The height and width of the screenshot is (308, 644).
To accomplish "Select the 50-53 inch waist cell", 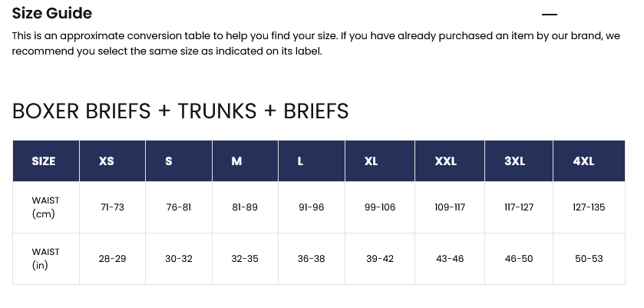I will [x=589, y=259].
